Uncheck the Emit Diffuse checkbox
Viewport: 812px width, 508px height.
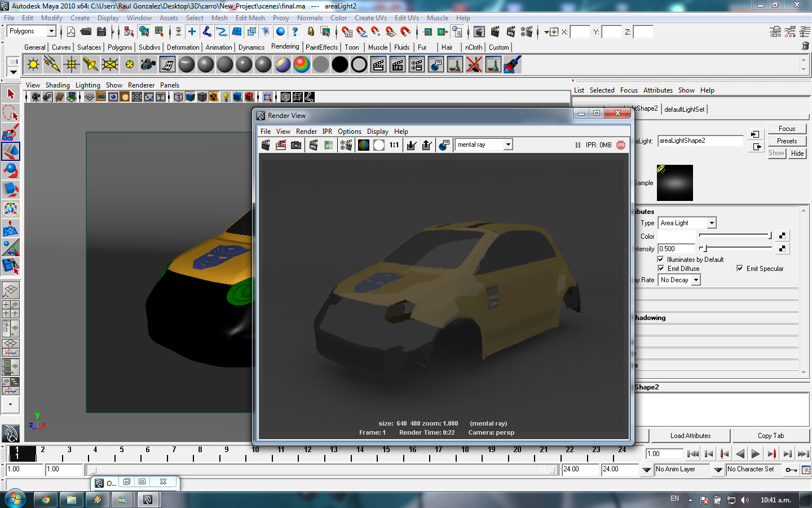click(x=661, y=269)
